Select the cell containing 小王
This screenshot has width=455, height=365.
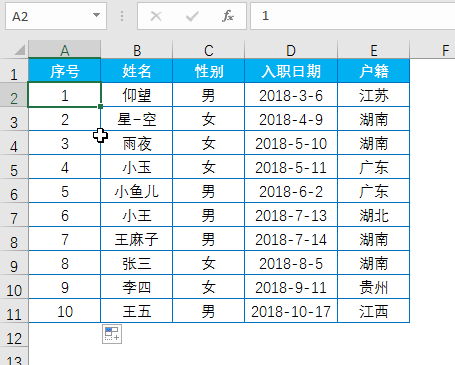coord(137,215)
